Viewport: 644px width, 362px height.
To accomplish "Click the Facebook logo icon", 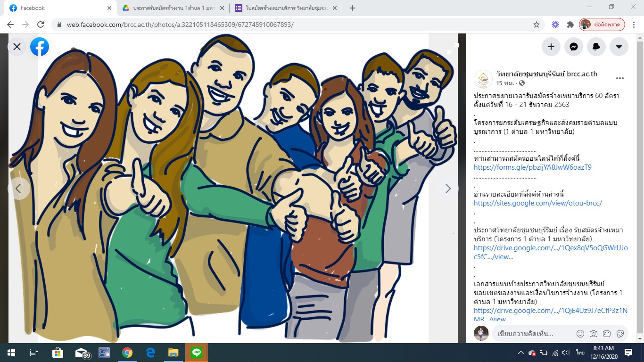I will pyautogui.click(x=40, y=47).
